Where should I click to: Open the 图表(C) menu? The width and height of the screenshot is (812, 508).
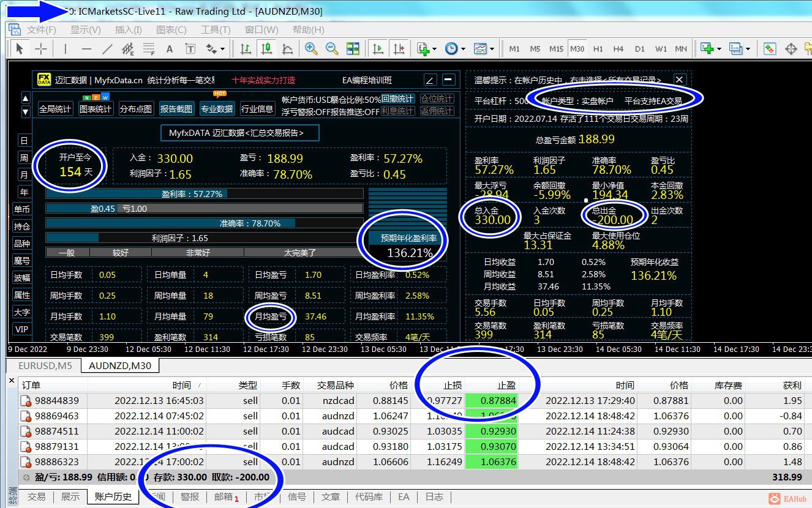(171, 30)
